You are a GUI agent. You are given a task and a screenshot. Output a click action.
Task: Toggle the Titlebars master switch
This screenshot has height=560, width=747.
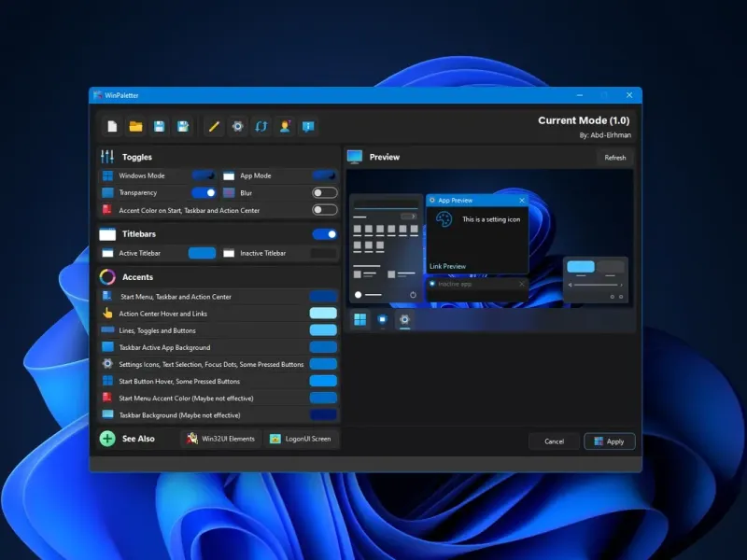tap(324, 234)
